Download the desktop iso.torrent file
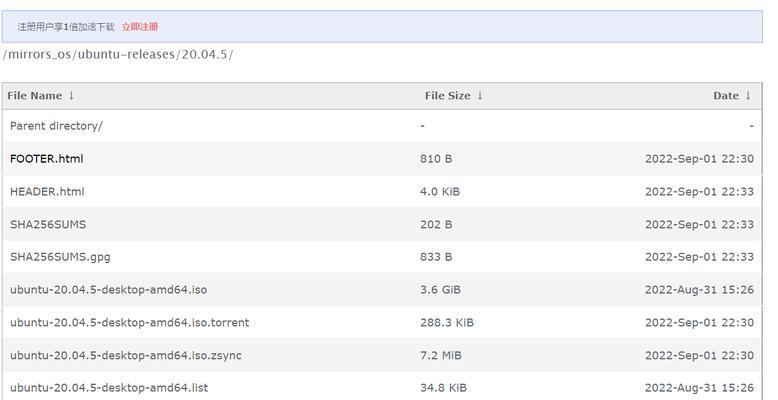This screenshot has width=778, height=400. pos(130,323)
